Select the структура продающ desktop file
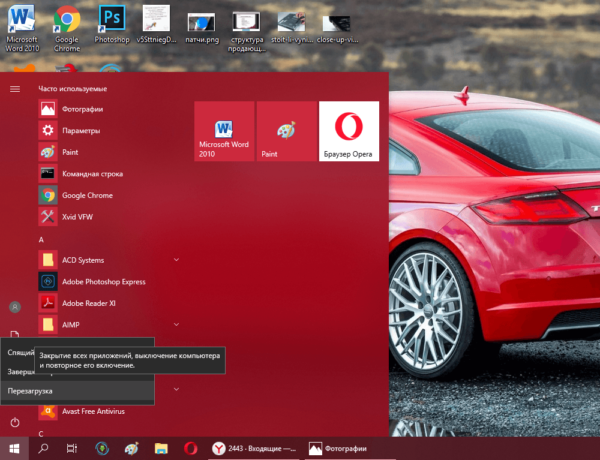The image size is (600, 460). 247,31
